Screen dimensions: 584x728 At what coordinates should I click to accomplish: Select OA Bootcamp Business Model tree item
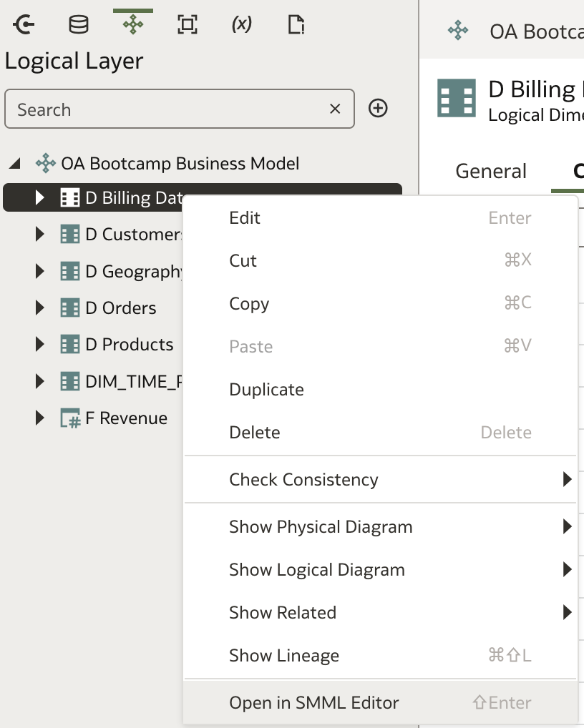[x=180, y=164]
